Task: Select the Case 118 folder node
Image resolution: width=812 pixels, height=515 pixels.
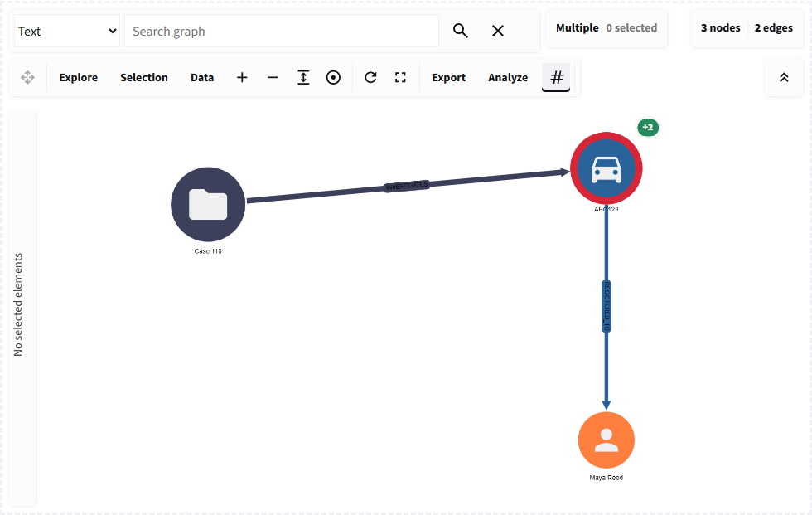Action: 208,204
